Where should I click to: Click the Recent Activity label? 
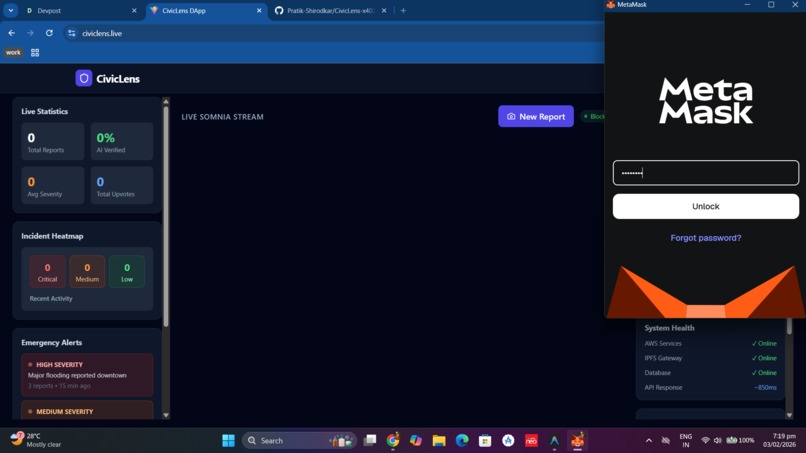(51, 298)
